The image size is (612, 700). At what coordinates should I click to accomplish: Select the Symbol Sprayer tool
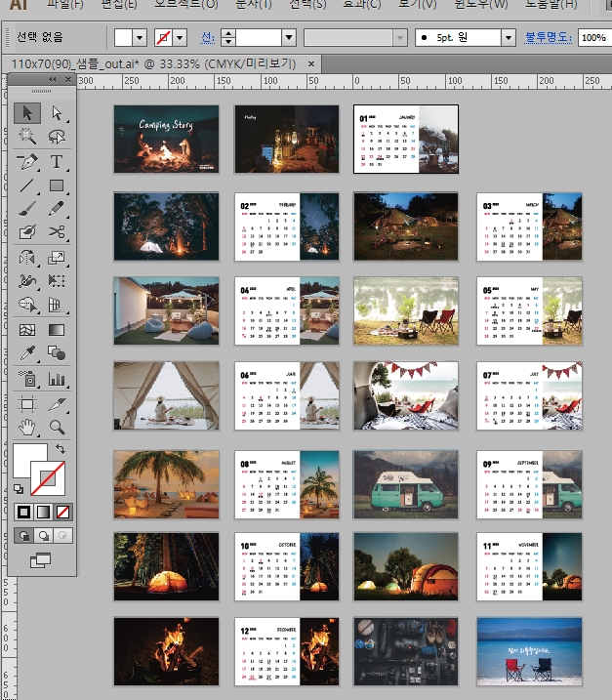coord(27,379)
